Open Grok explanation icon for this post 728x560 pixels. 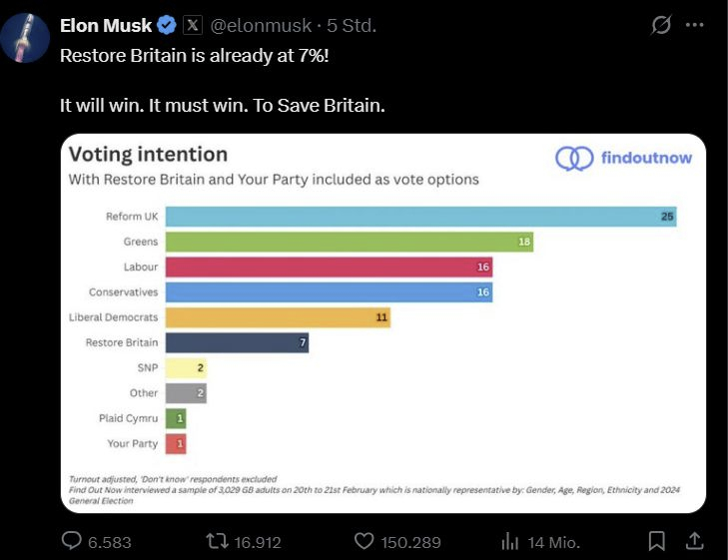coord(660,26)
